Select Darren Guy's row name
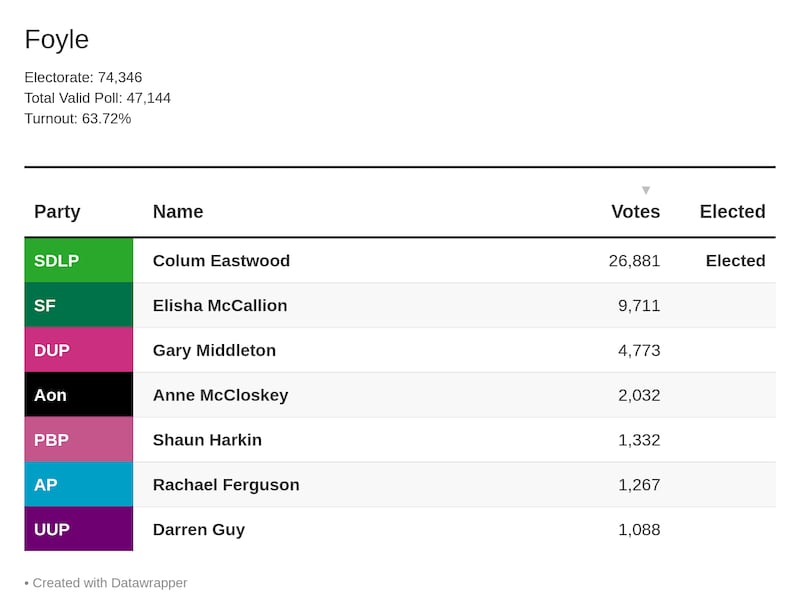Viewport: 800px width, 614px height. point(199,530)
